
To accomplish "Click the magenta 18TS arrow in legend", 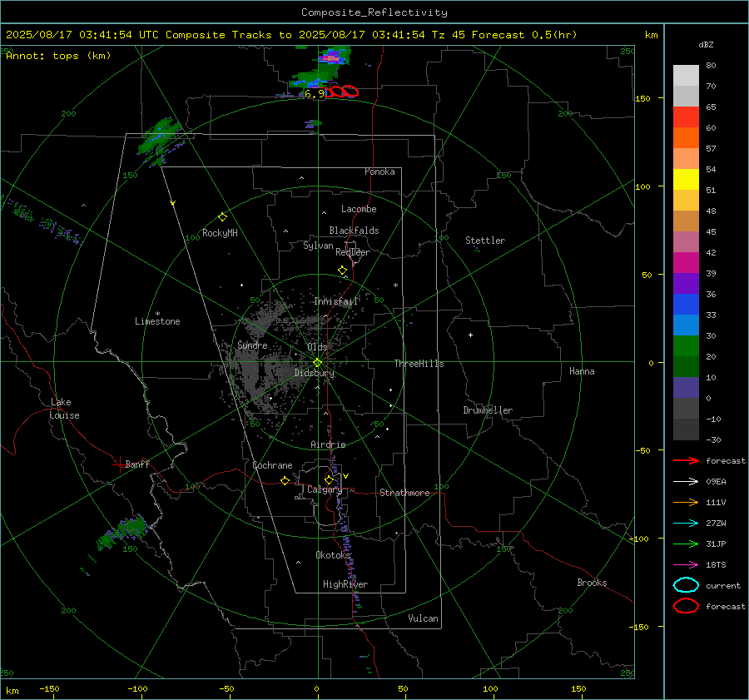I will point(686,565).
